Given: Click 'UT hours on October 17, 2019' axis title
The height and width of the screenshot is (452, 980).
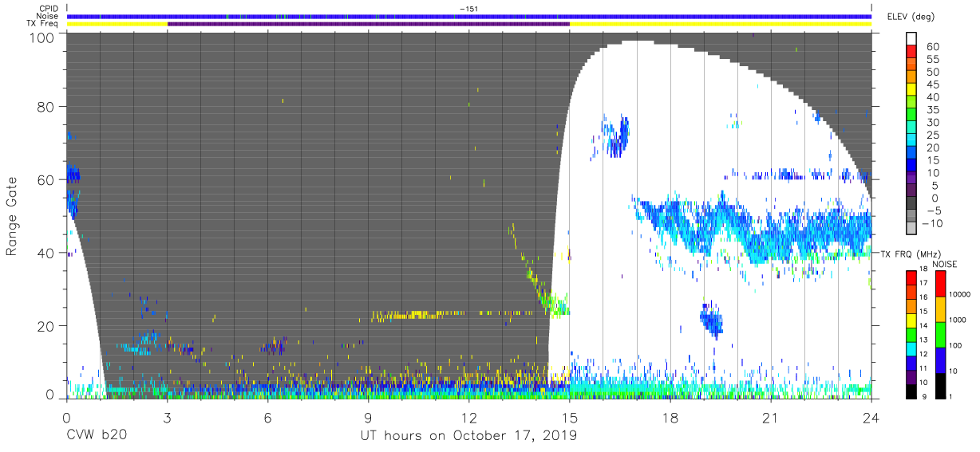Looking at the screenshot, I should click(x=468, y=436).
